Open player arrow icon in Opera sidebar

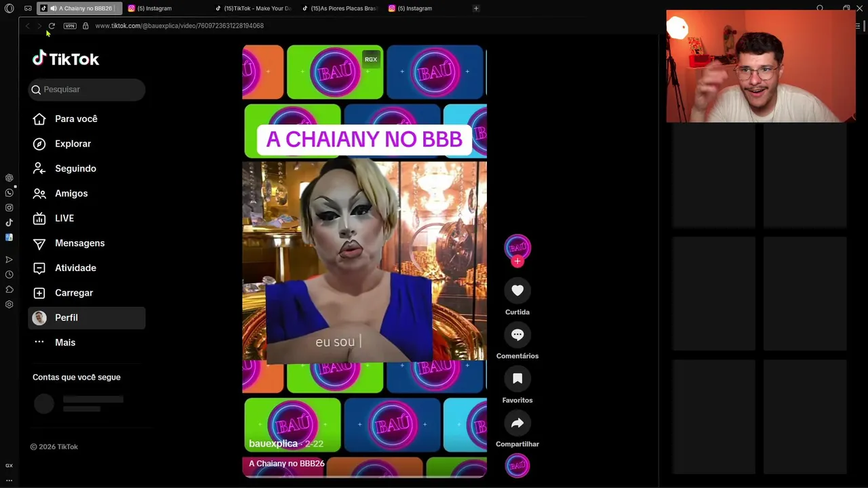point(9,260)
